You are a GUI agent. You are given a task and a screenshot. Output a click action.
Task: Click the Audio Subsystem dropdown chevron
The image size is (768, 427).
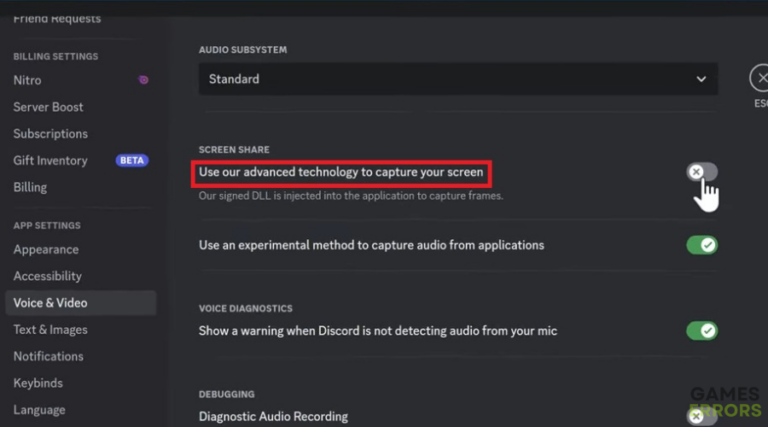point(701,78)
